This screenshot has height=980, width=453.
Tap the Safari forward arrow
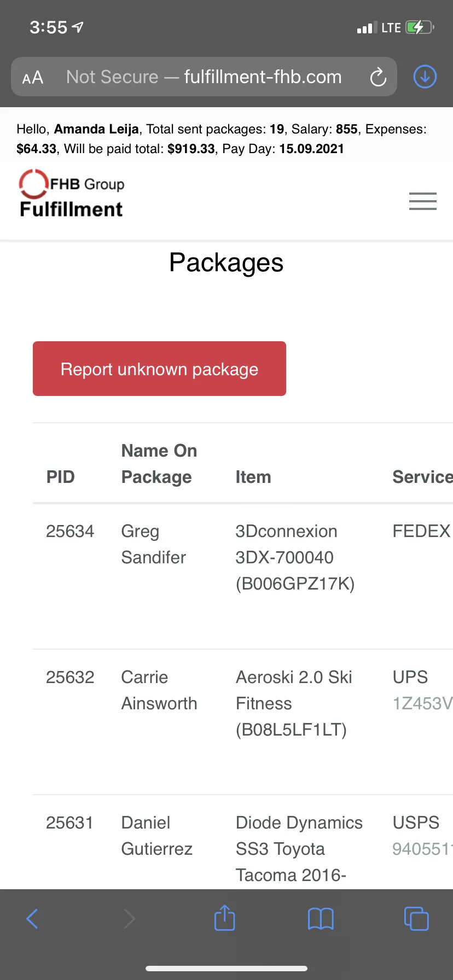pos(129,919)
